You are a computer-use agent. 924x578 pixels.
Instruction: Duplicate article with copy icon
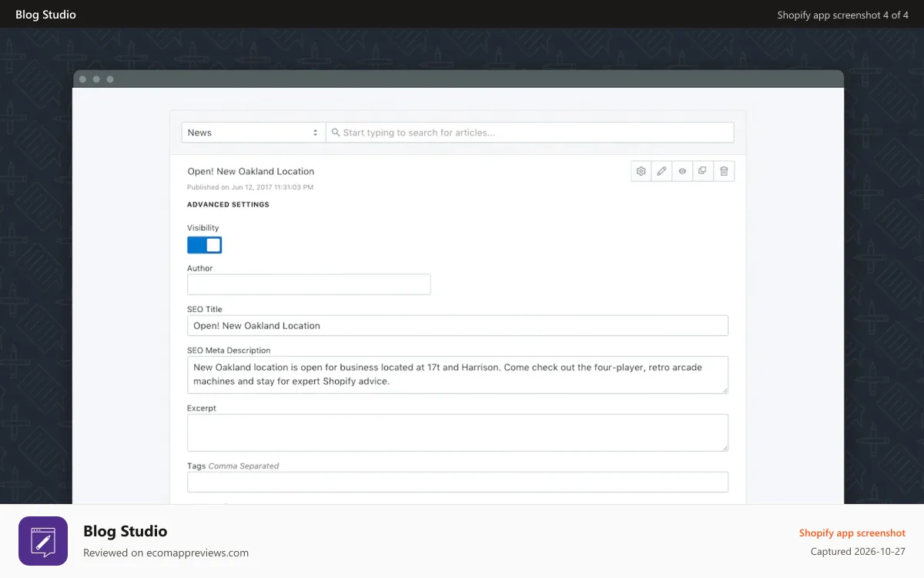pos(703,171)
